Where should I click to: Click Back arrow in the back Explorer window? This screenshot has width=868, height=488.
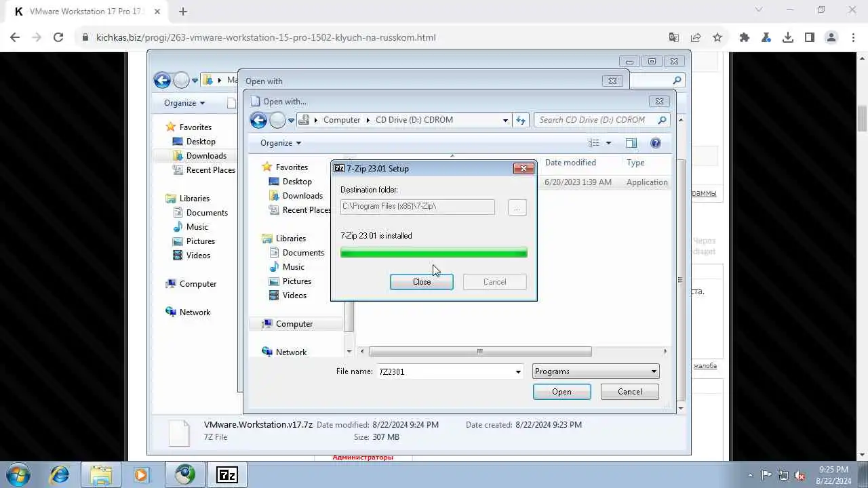[x=162, y=81]
